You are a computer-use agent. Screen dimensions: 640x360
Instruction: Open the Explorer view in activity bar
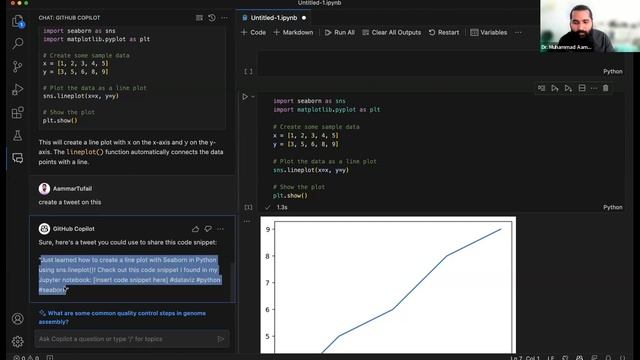coord(18,21)
